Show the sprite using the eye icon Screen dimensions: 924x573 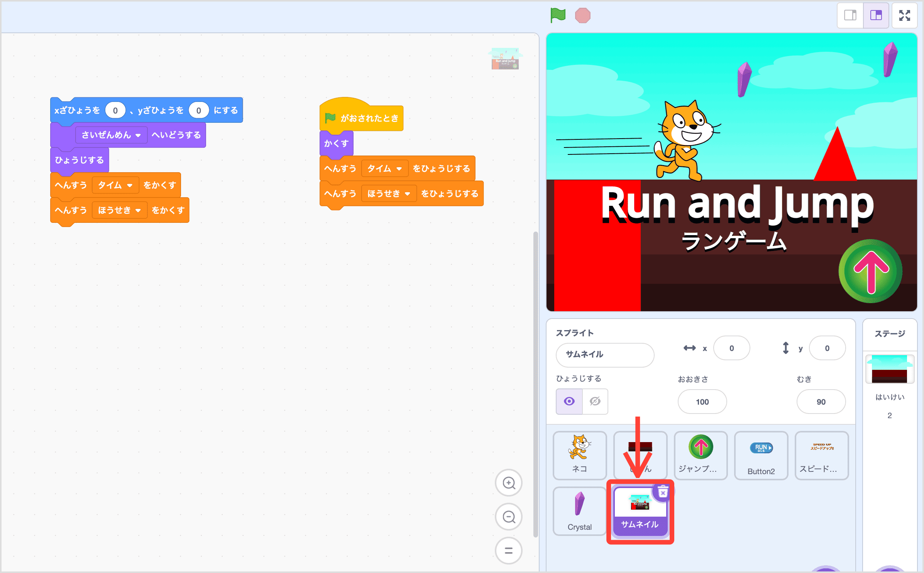point(569,402)
